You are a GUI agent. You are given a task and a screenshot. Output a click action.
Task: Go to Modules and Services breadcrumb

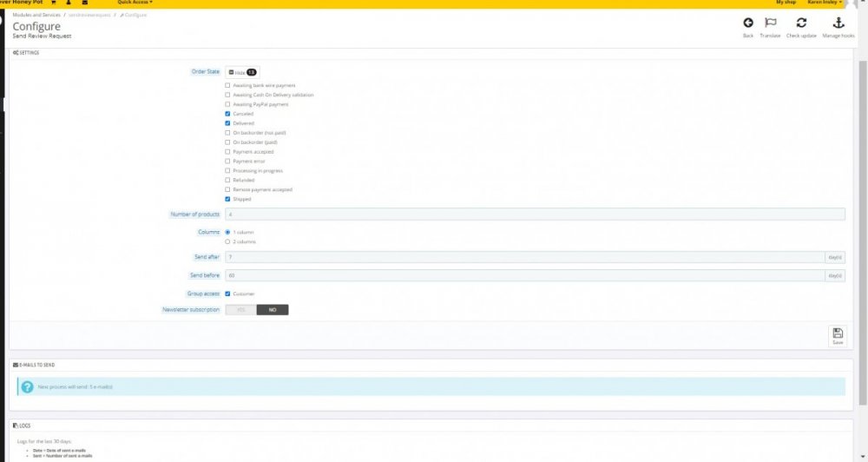coord(37,16)
